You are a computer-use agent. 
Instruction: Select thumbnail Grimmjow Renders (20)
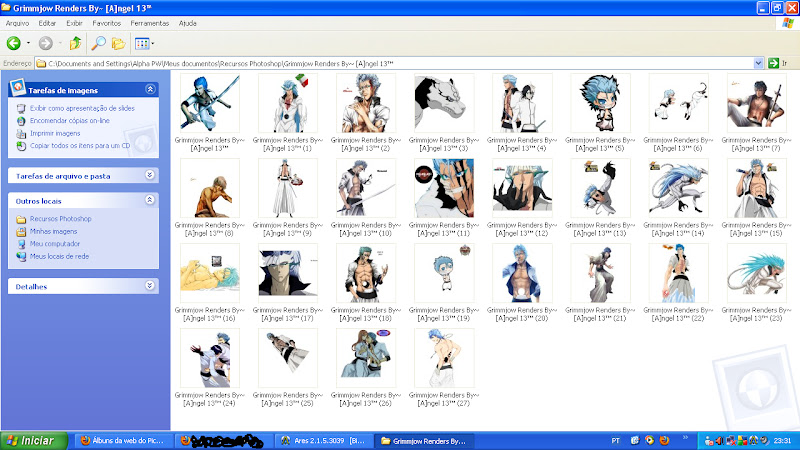click(522, 273)
